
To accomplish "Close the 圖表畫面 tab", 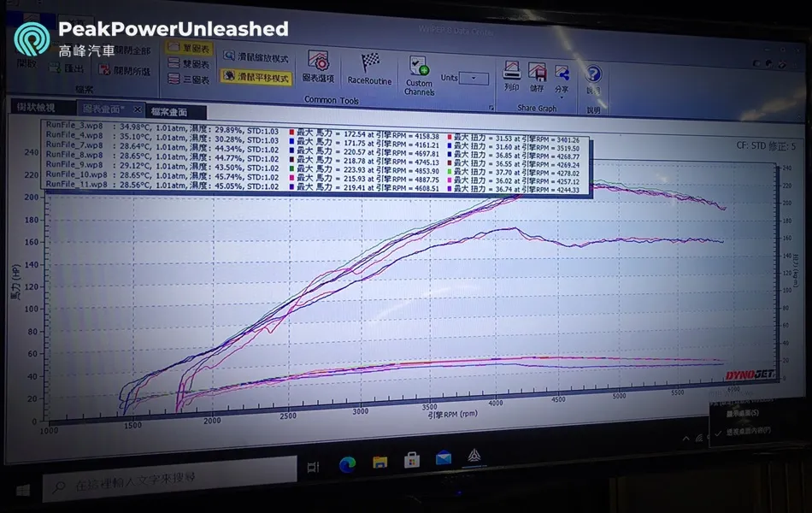I will click(x=137, y=109).
